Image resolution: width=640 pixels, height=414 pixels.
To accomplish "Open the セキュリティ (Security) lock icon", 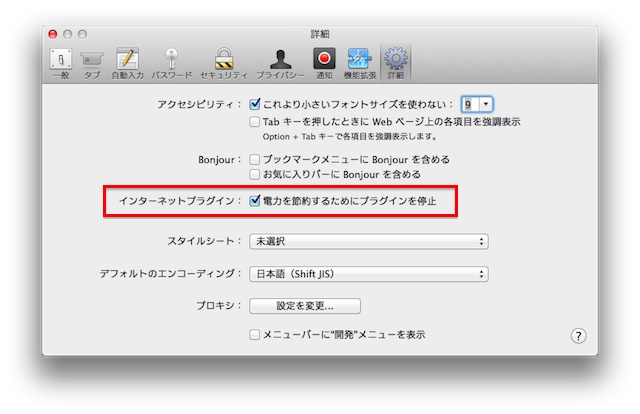I will (x=223, y=62).
